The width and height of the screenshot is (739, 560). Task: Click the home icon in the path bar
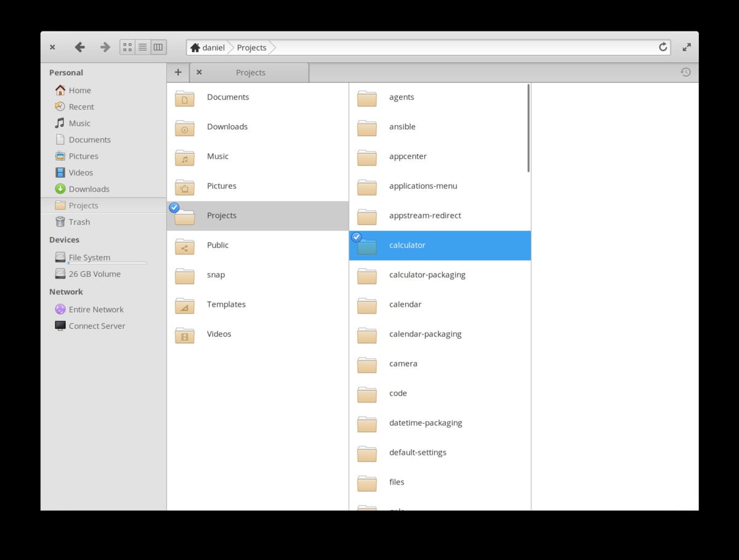coord(195,47)
